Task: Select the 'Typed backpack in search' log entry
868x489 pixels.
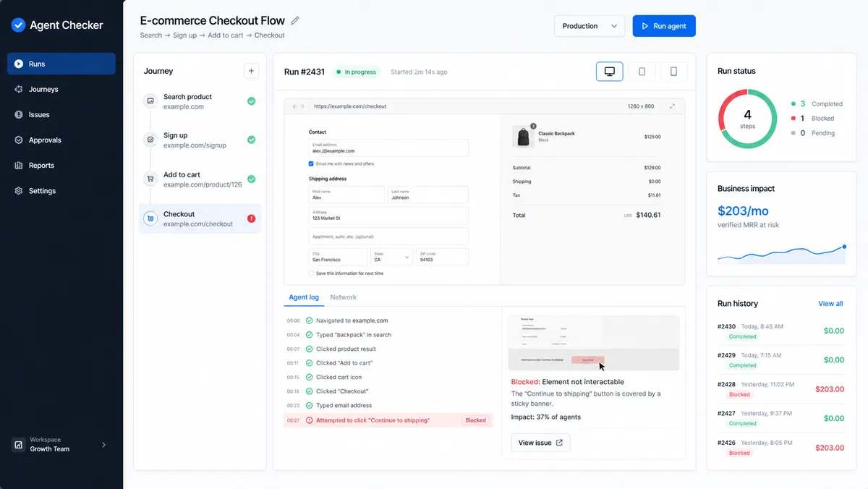Action: point(388,335)
